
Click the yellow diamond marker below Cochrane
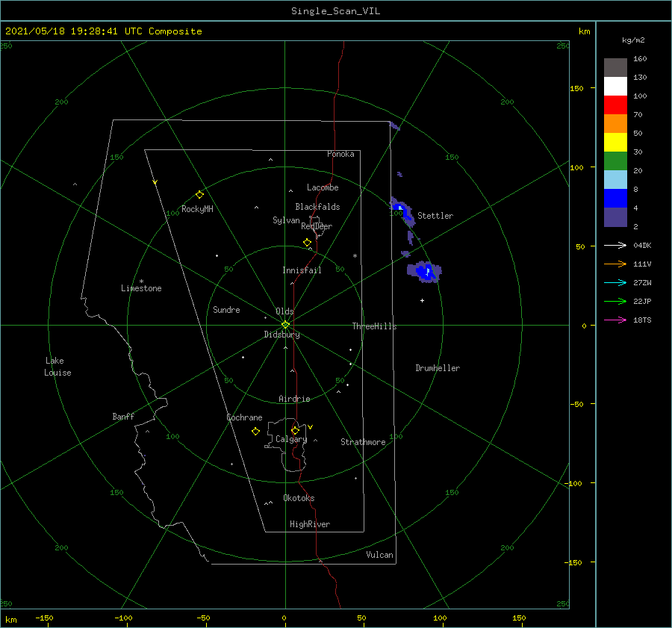(255, 432)
